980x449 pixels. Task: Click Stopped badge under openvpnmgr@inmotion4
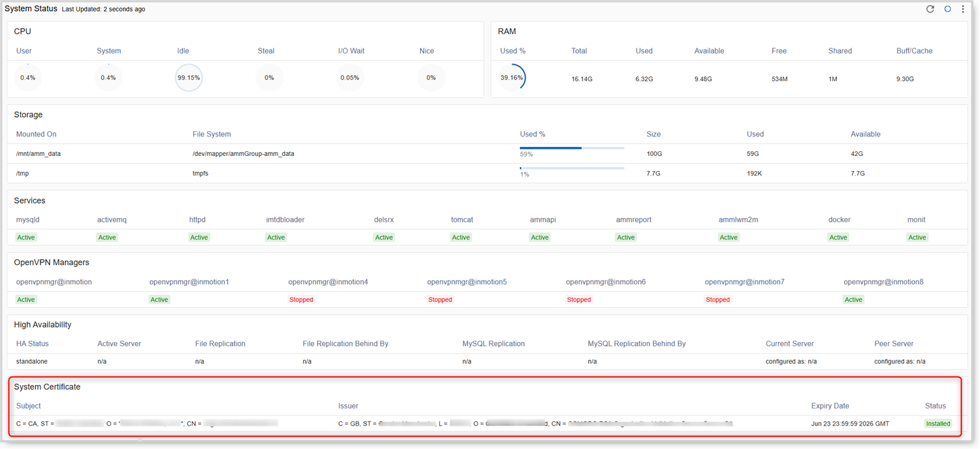point(301,300)
